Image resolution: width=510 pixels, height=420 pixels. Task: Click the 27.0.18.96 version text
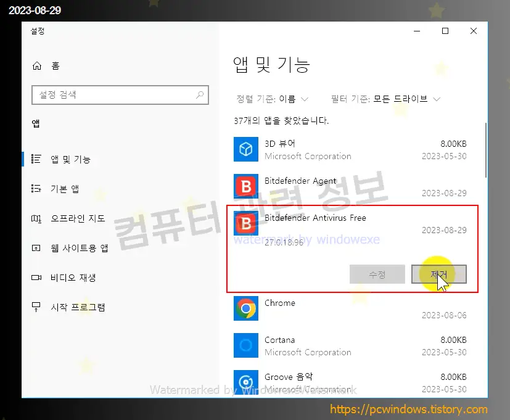(x=284, y=242)
